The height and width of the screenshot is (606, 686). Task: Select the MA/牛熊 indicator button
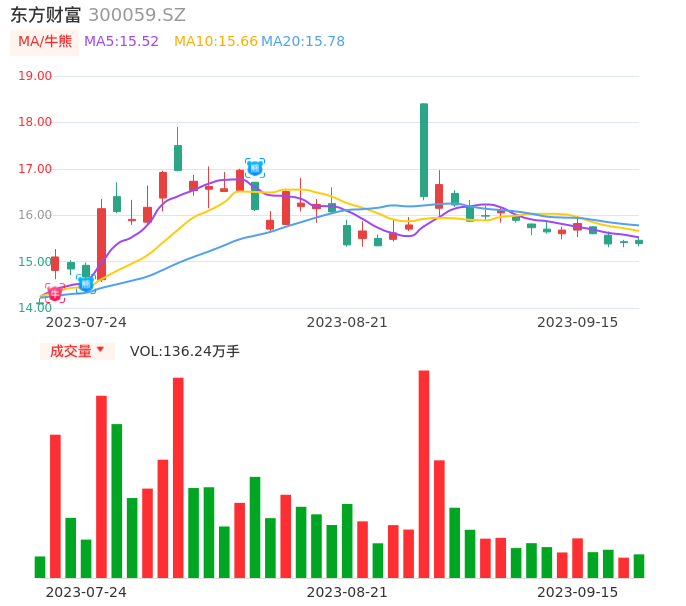pyautogui.click(x=45, y=42)
